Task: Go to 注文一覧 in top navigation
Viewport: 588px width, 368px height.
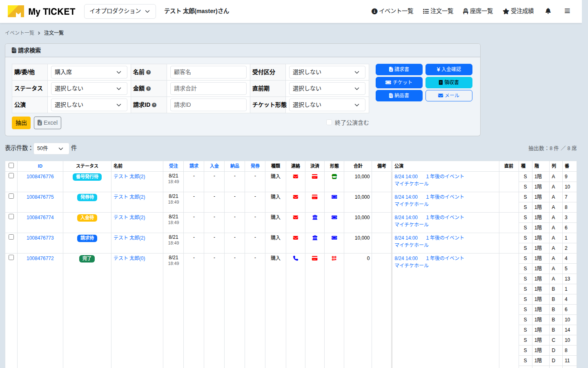Action: coord(438,11)
